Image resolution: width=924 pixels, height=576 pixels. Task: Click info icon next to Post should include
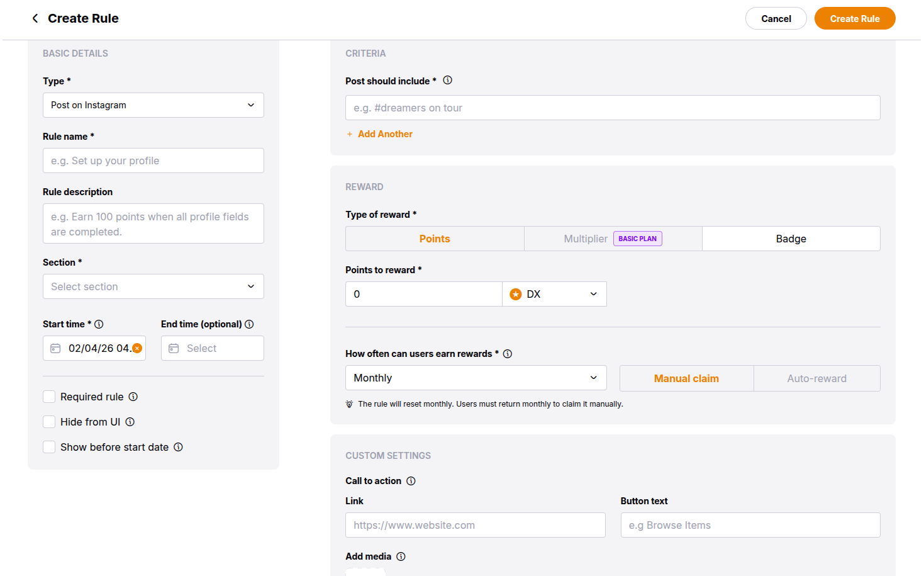click(x=447, y=81)
